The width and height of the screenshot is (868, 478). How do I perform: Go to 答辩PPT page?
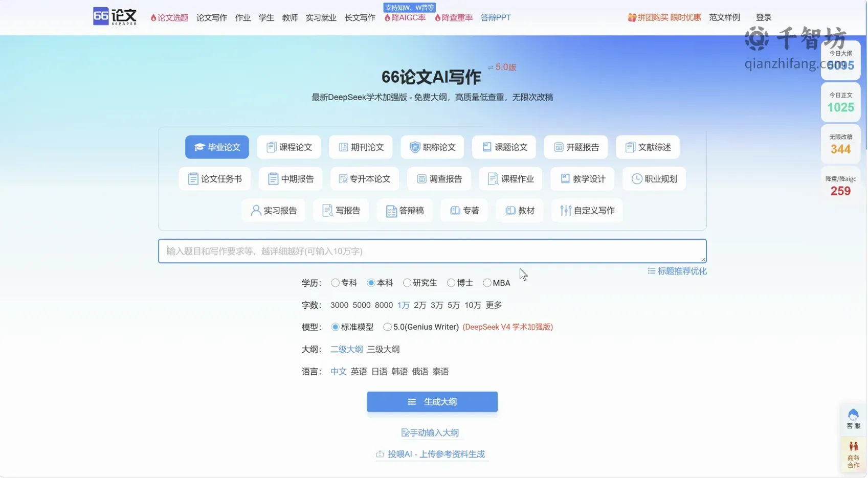(496, 17)
